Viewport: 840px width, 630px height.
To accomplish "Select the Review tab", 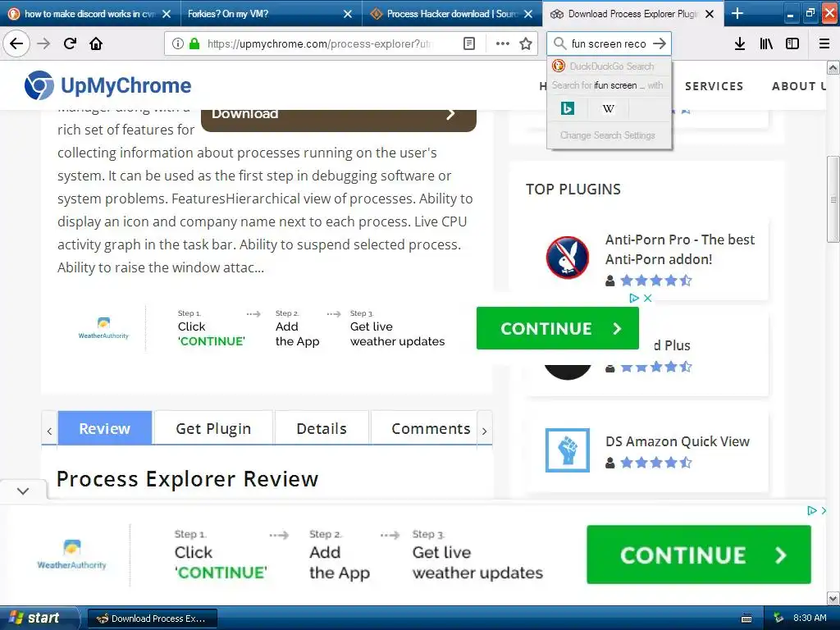I will [x=105, y=428].
